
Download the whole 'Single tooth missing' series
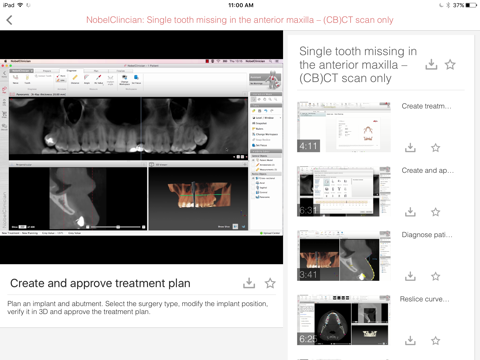click(431, 64)
